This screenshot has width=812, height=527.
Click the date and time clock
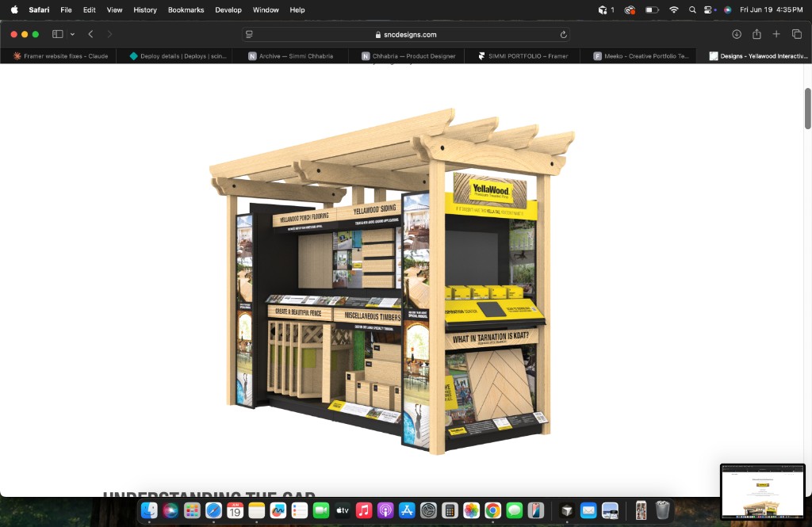coord(771,10)
